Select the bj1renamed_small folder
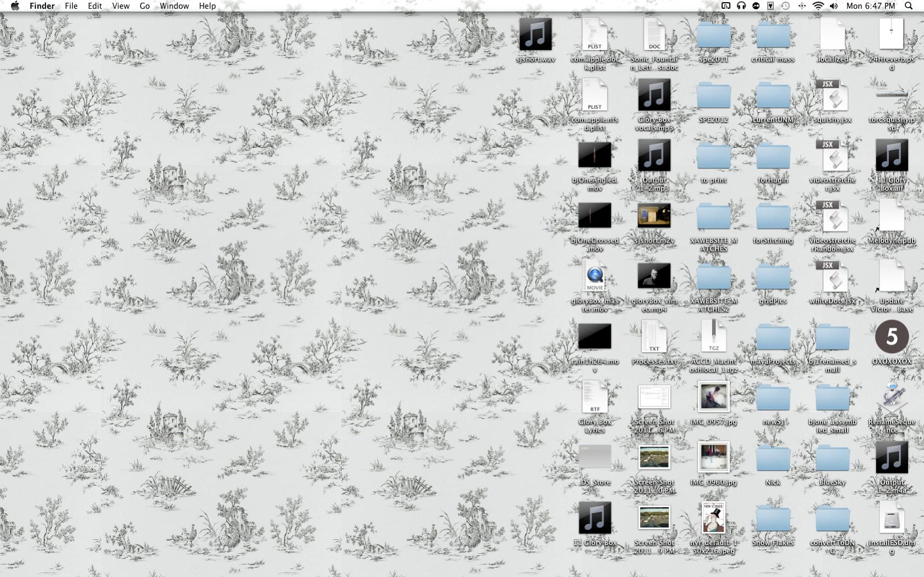Image resolution: width=924 pixels, height=577 pixels. (x=832, y=338)
